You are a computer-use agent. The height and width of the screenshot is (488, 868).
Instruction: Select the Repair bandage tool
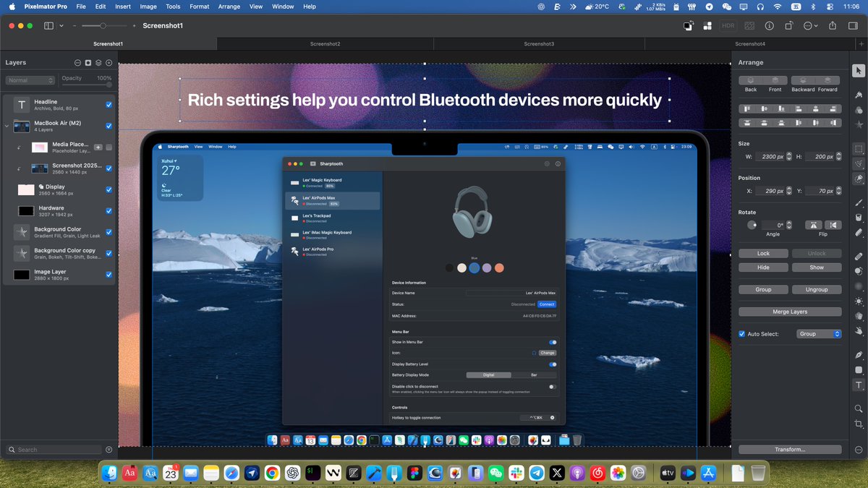click(859, 256)
